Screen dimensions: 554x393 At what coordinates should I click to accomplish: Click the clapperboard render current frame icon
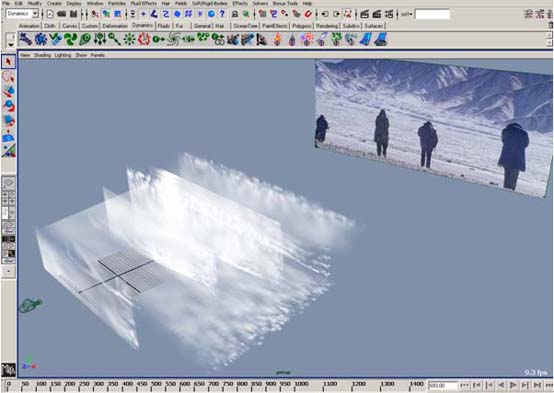(x=365, y=14)
